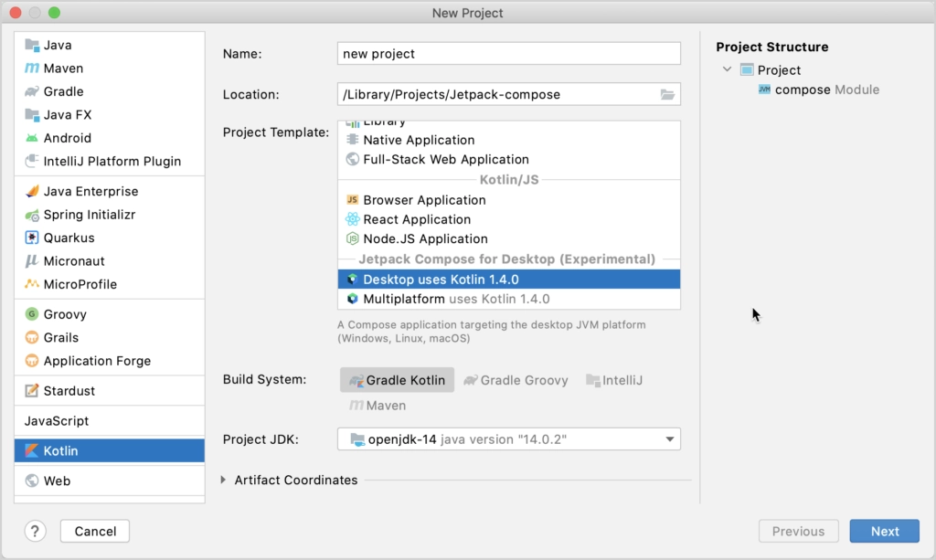The image size is (936, 560).
Task: Click the "Micronaut" sidebar text
Action: click(x=74, y=260)
